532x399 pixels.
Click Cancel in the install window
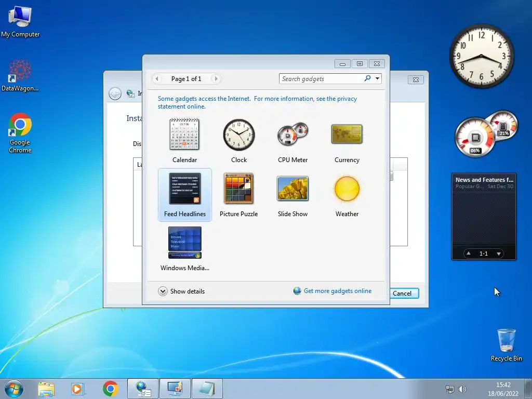pos(403,293)
